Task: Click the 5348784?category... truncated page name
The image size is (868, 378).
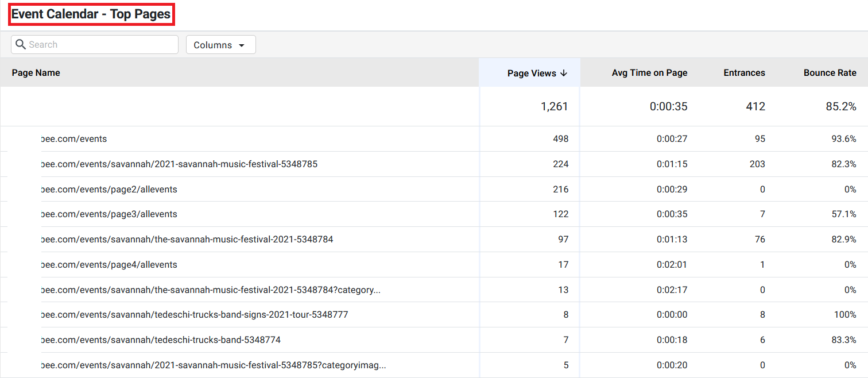Action: 211,290
